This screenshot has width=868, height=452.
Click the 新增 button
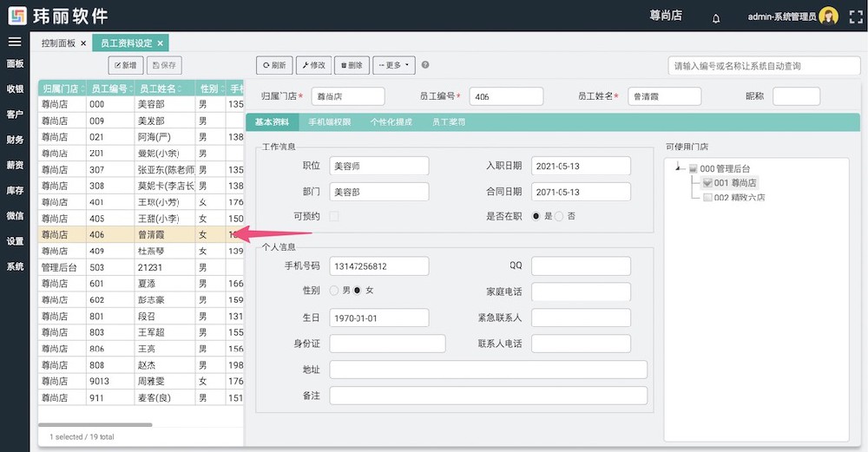(126, 65)
